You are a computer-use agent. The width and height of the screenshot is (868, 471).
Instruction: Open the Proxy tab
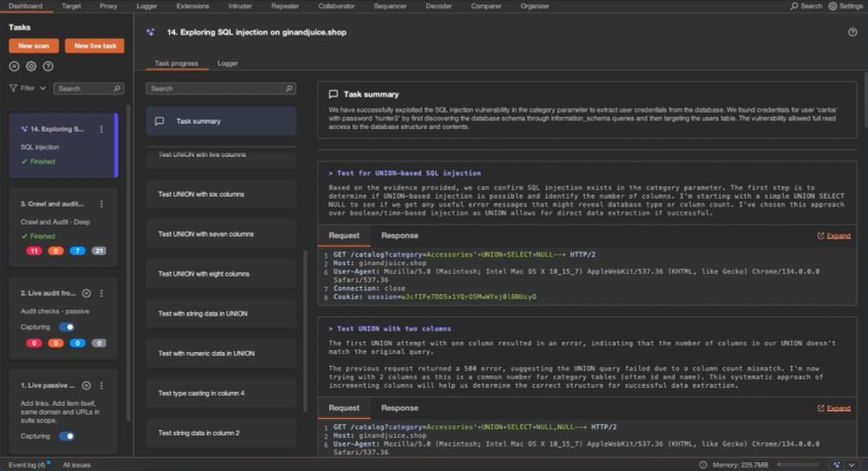pyautogui.click(x=108, y=6)
